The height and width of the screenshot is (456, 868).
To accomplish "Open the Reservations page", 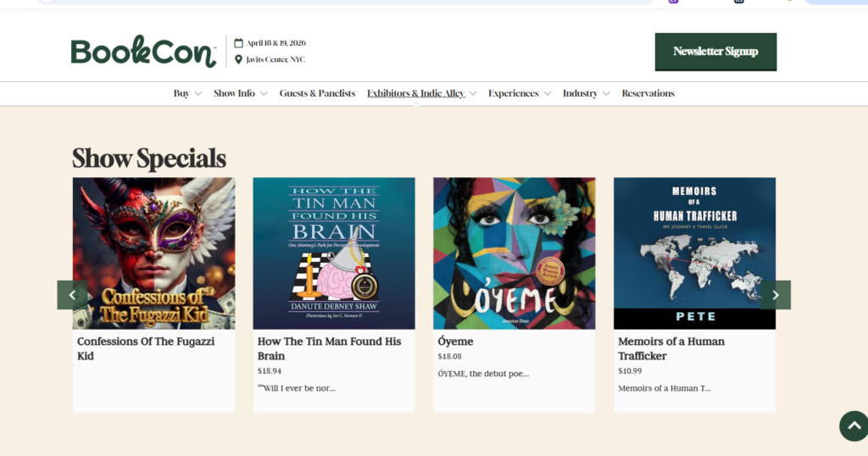I will pos(648,93).
